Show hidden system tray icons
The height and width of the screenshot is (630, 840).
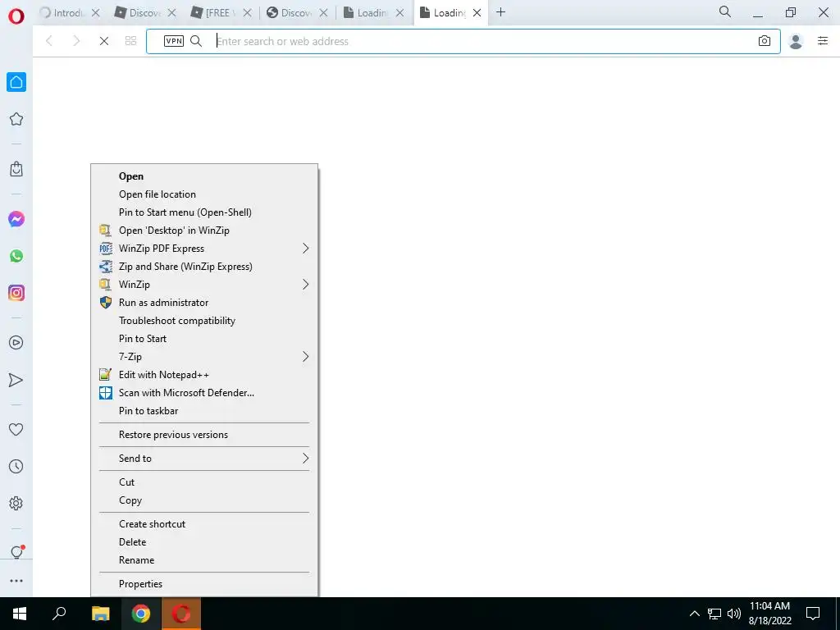(694, 614)
